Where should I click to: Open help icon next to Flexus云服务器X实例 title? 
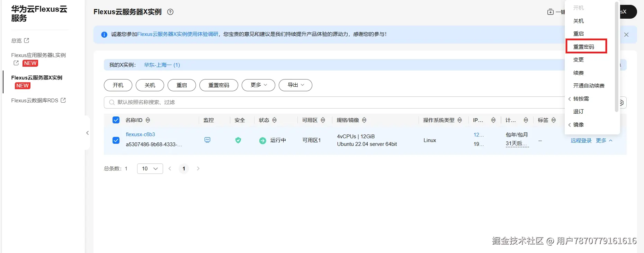tap(170, 12)
